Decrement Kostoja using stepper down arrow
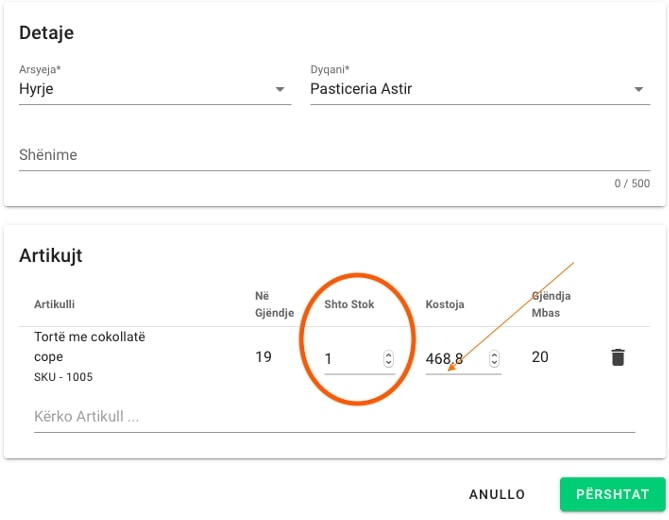Image resolution: width=669 pixels, height=520 pixels. [494, 363]
